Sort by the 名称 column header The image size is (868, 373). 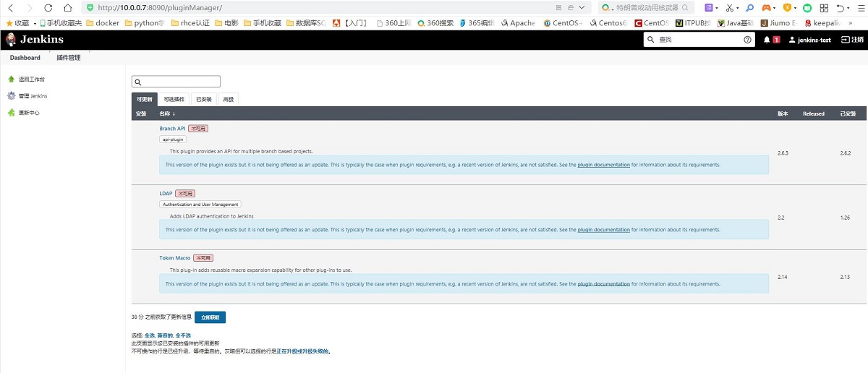coord(167,113)
